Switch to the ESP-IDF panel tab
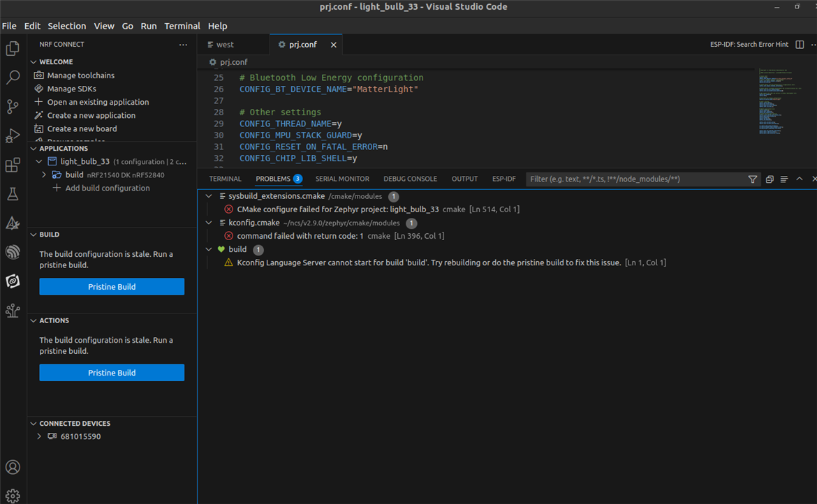 pos(504,179)
